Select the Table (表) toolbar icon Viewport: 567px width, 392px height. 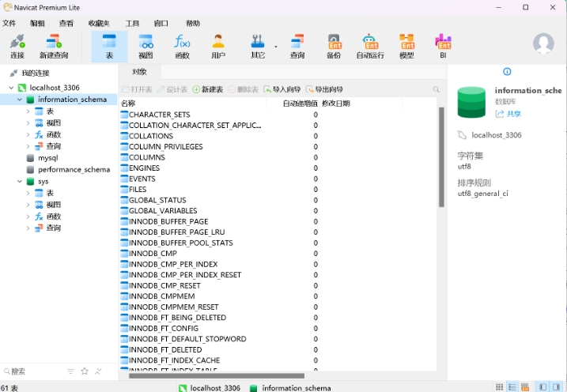pyautogui.click(x=109, y=46)
